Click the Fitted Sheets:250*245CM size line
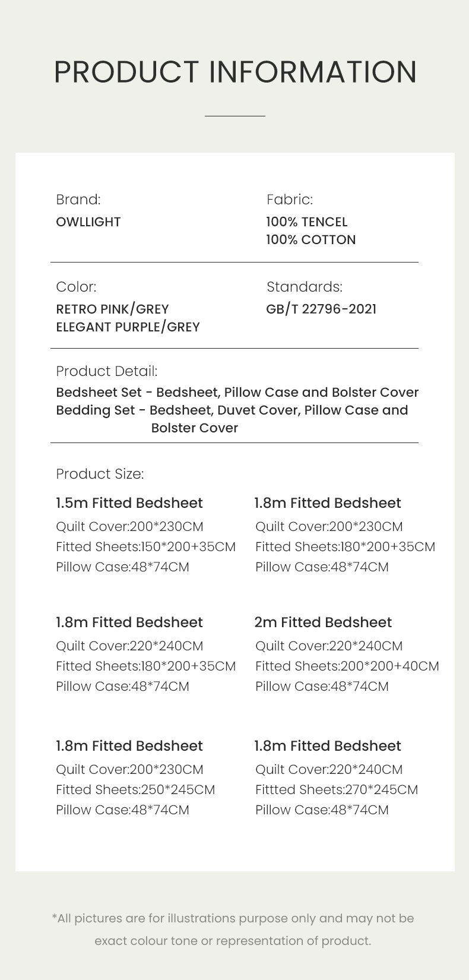The image size is (469, 980). pos(135,790)
